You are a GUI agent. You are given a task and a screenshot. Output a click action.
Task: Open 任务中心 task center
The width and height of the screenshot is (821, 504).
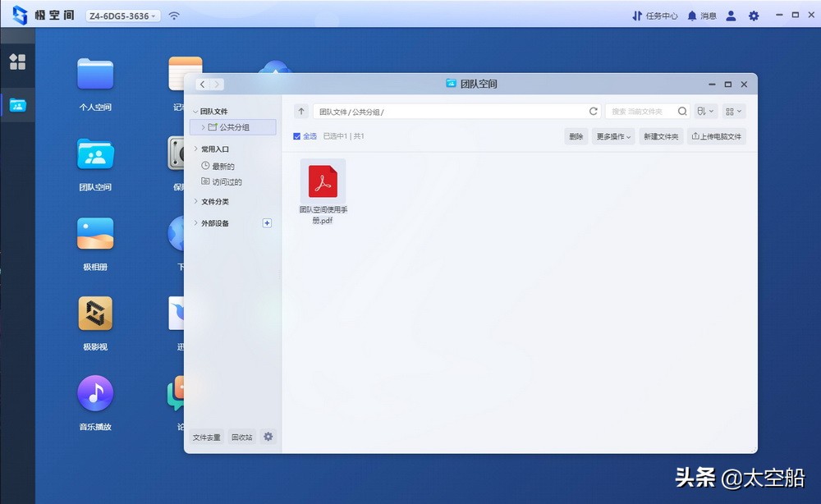click(654, 16)
